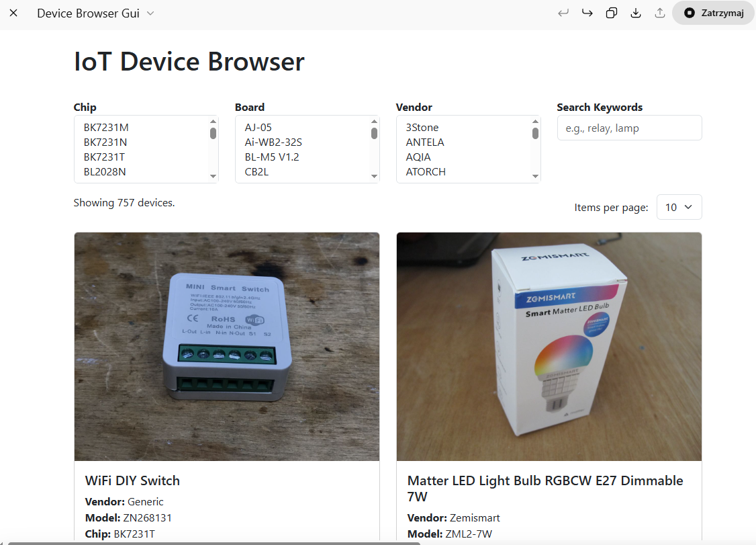Screen dimensions: 756x545
Task: Click the redo arrow icon
Action: tap(587, 13)
